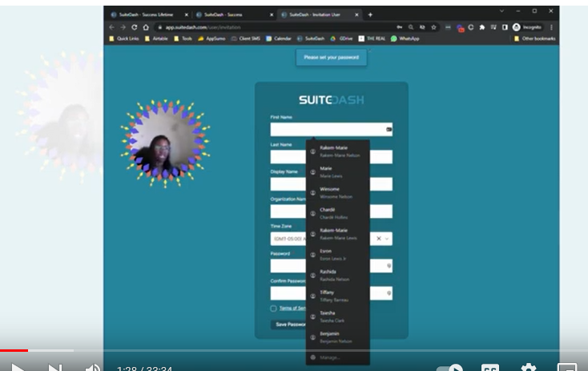The height and width of the screenshot is (371, 588).
Task: Go back using the browser back arrow
Action: pyautogui.click(x=111, y=27)
